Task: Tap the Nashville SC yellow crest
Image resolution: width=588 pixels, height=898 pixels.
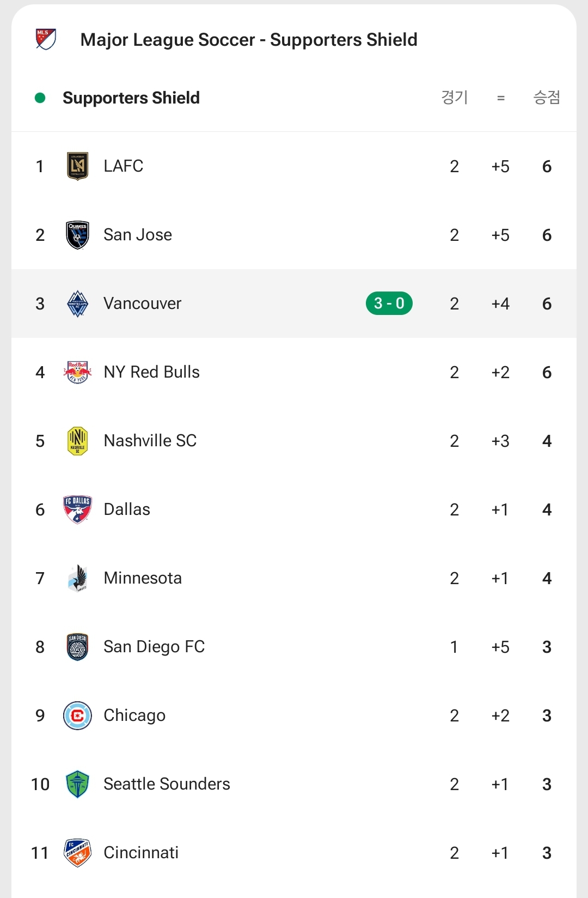Action: click(77, 441)
